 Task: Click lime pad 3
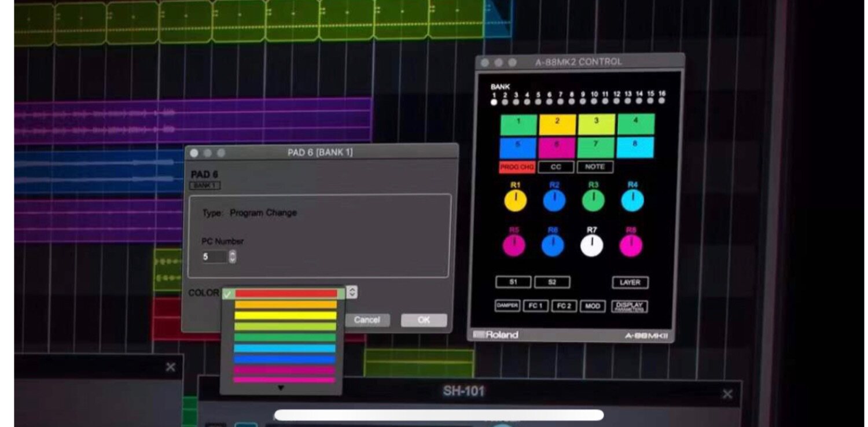tap(597, 124)
